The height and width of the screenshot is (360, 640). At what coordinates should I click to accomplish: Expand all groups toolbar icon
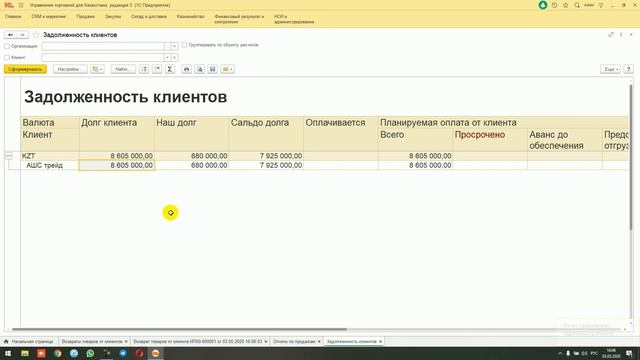[144, 69]
